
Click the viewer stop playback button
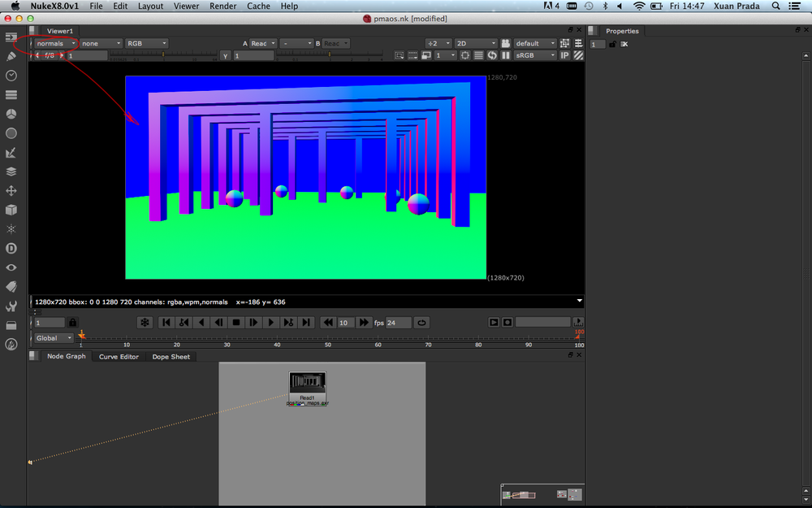tap(236, 323)
